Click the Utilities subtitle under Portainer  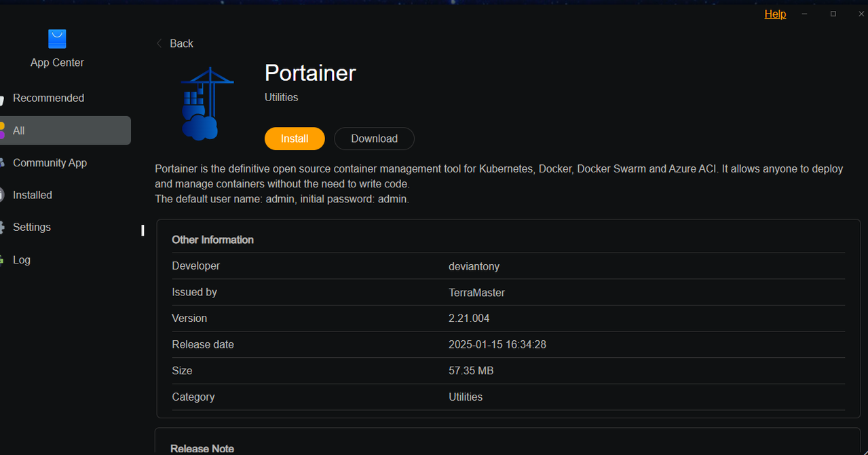tap(281, 97)
